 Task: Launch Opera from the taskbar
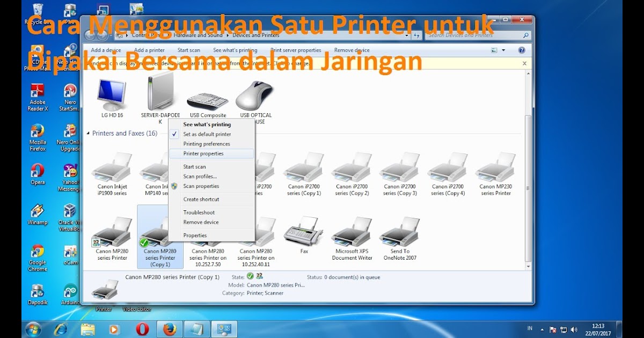click(x=142, y=329)
